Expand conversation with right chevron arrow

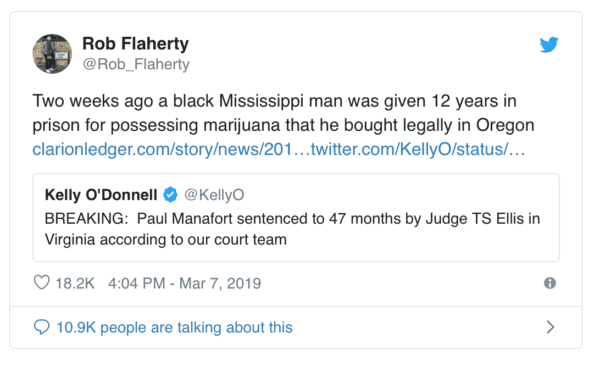pos(550,327)
